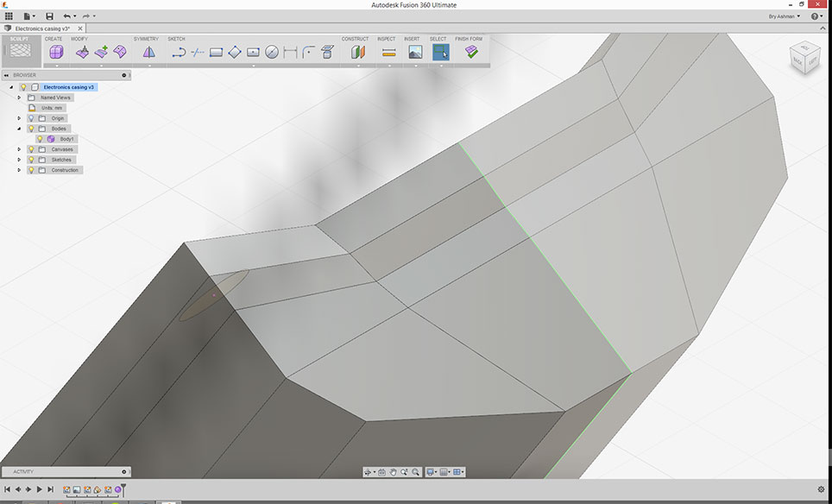Click the Undo arrow
Viewport: 832px width, 504px height.
point(66,16)
